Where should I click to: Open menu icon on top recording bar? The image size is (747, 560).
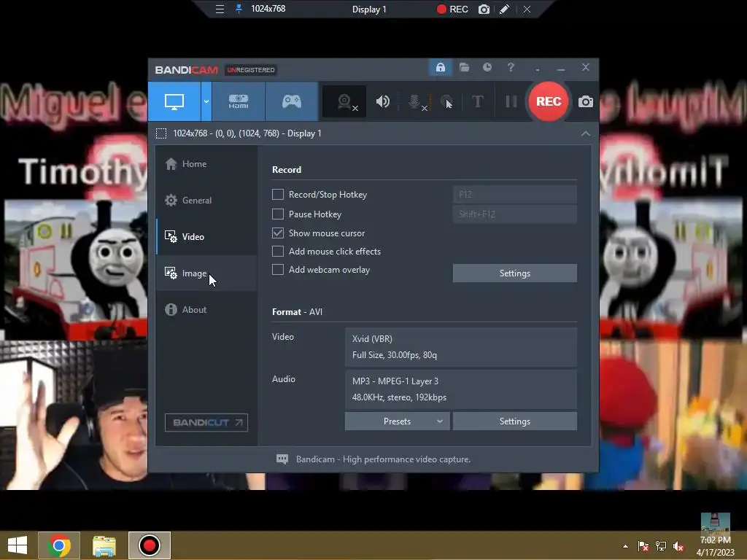coord(220,9)
